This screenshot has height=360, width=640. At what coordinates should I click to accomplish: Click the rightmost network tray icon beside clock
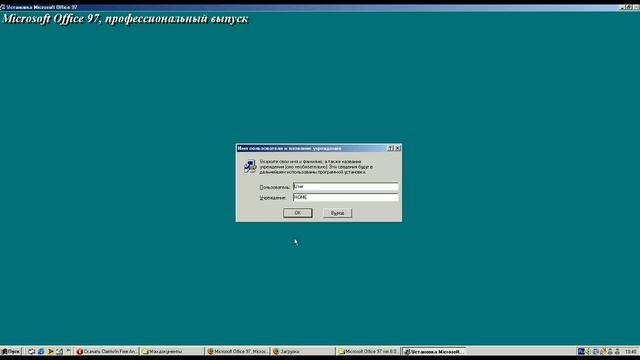(617, 351)
